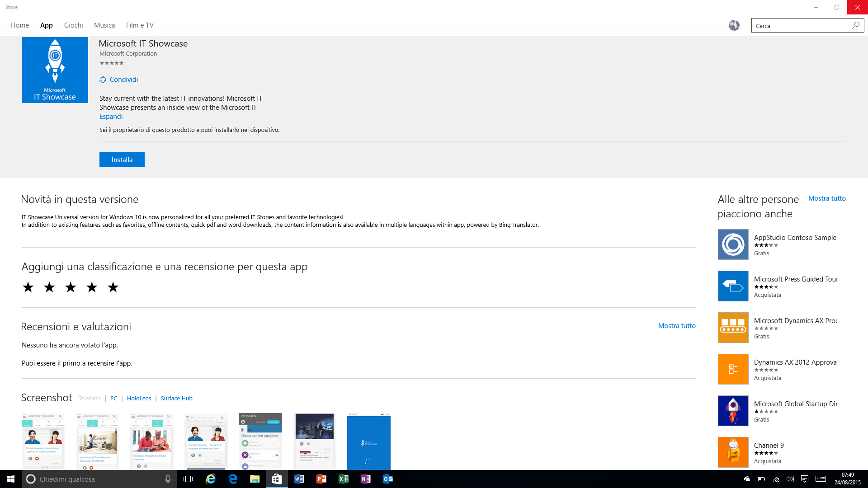Open Task View in taskbar
Screen dimensions: 868x488
(x=188, y=479)
